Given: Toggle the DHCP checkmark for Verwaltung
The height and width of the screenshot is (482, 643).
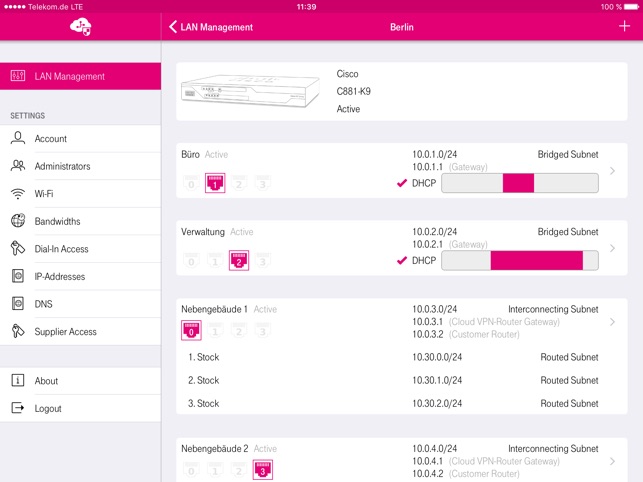Looking at the screenshot, I should click(x=402, y=260).
